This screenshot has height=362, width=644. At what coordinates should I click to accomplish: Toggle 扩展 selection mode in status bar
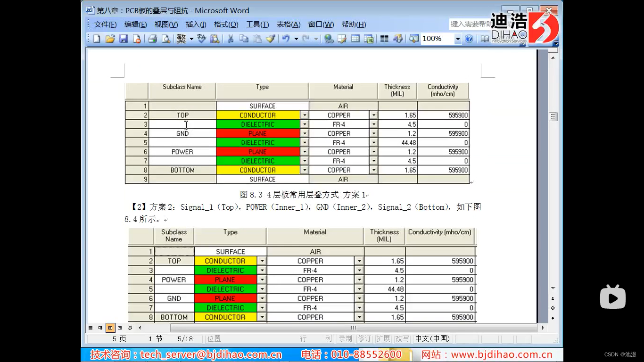point(383,338)
